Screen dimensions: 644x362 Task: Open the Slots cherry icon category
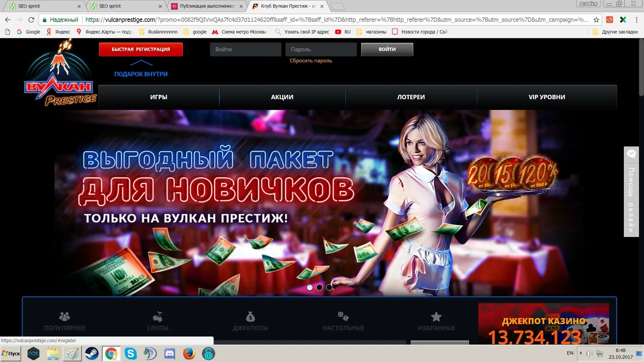tap(157, 316)
